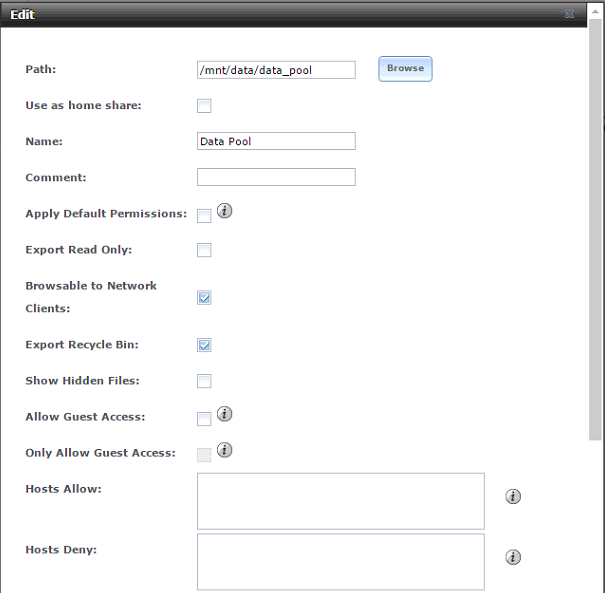Uncheck Export Recycle Bin checkbox
The width and height of the screenshot is (605, 593).
click(x=204, y=345)
